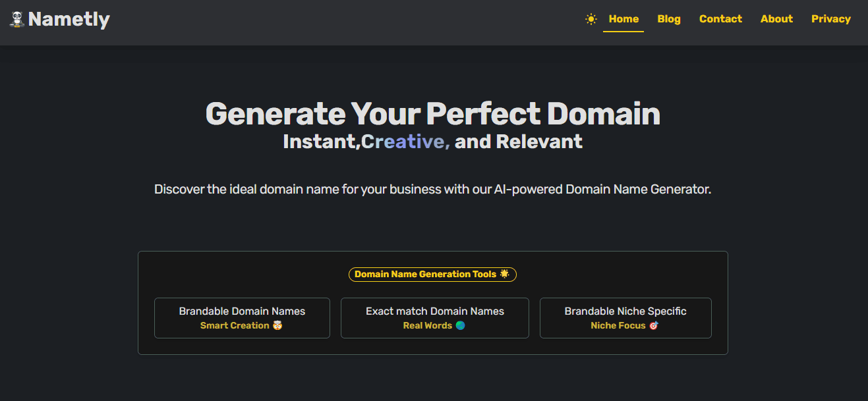Image resolution: width=868 pixels, height=401 pixels.
Task: Click the panda logo icon
Action: [x=17, y=19]
